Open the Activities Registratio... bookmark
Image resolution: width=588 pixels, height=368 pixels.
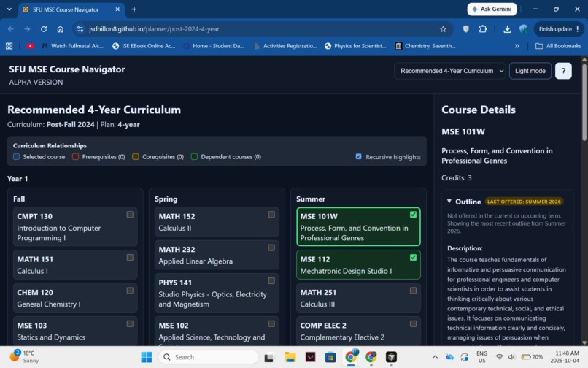point(285,46)
